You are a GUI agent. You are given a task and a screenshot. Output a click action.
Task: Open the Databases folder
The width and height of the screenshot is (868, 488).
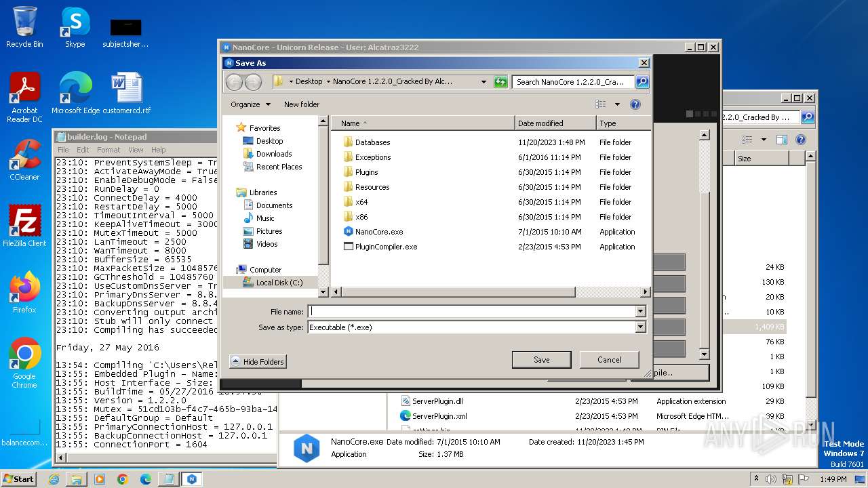point(372,142)
